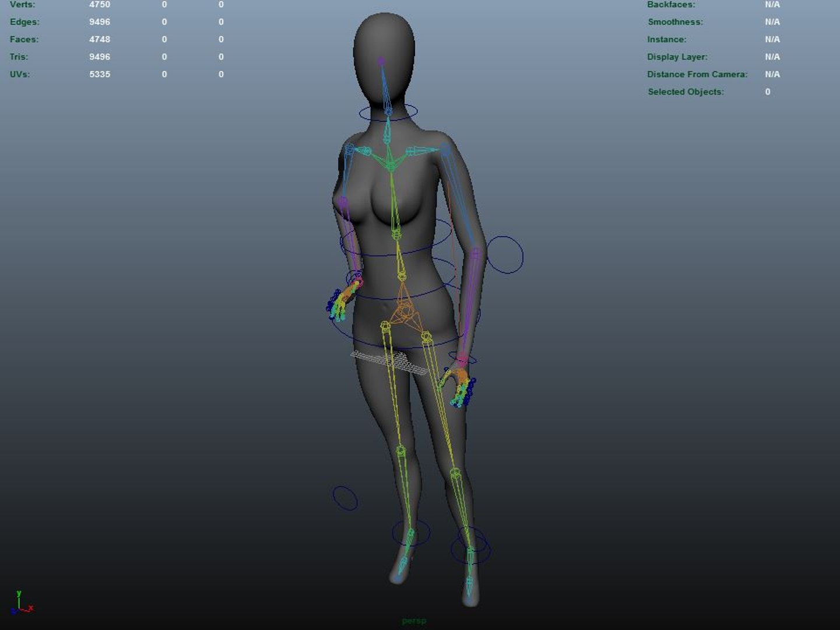Click the UV count value 5335
Viewport: 840px width, 630px height.
pyautogui.click(x=100, y=74)
